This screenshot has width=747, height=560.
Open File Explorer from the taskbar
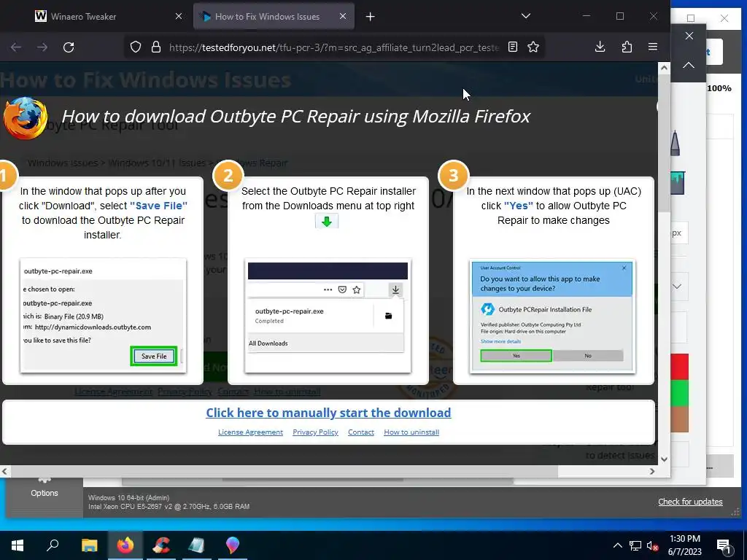[89, 545]
